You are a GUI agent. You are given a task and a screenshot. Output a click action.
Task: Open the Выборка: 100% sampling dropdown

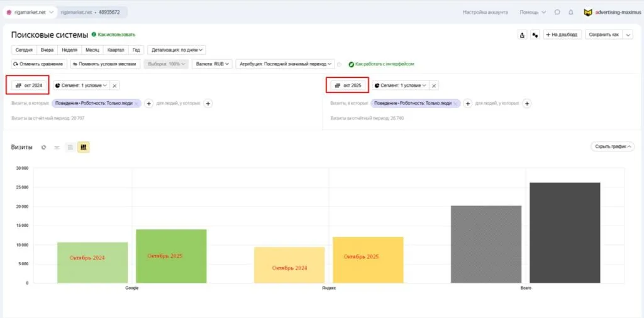(x=166, y=64)
